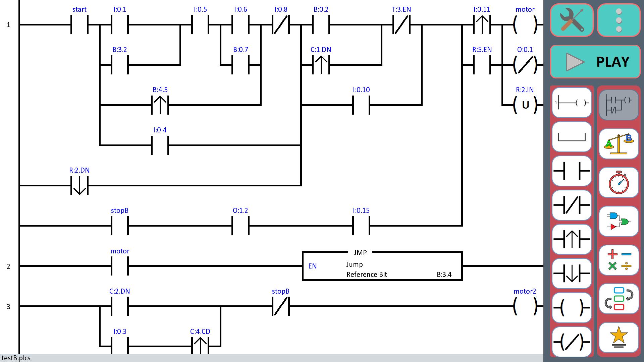Select the I:0.1 normally open contact

pyautogui.click(x=120, y=25)
